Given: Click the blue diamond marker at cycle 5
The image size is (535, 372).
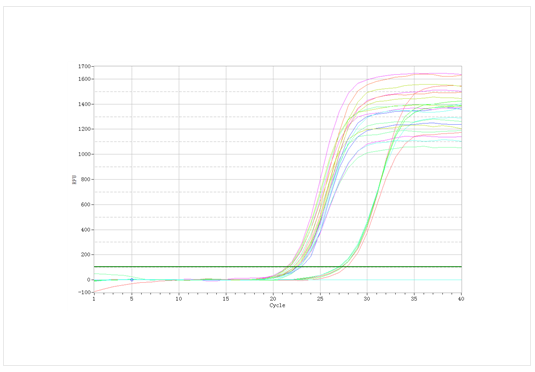Looking at the screenshot, I should click(x=132, y=280).
